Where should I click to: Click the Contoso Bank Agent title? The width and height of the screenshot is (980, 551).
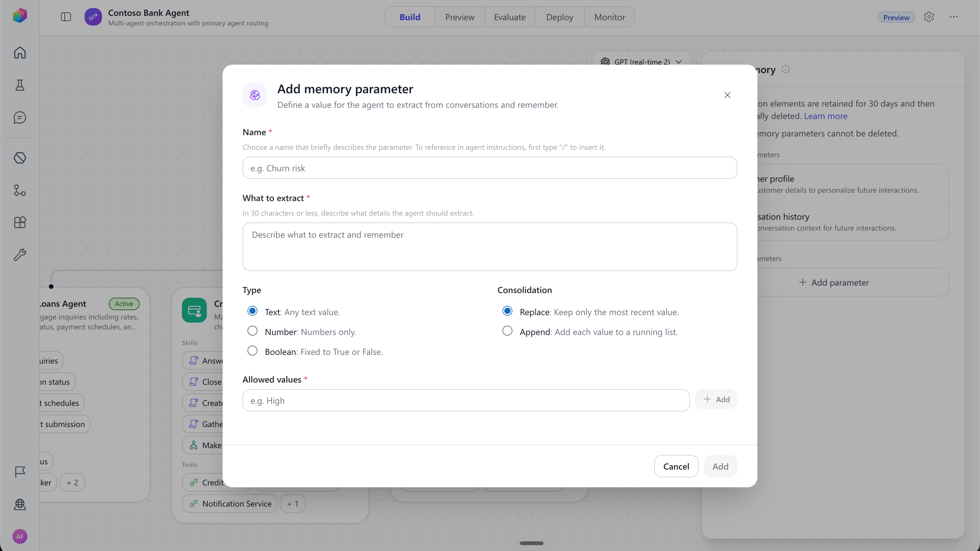tap(148, 13)
